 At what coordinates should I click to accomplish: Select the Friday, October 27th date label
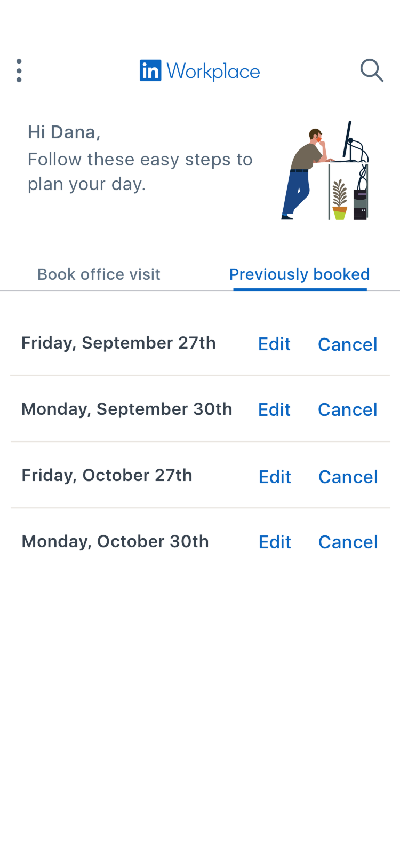tap(107, 475)
